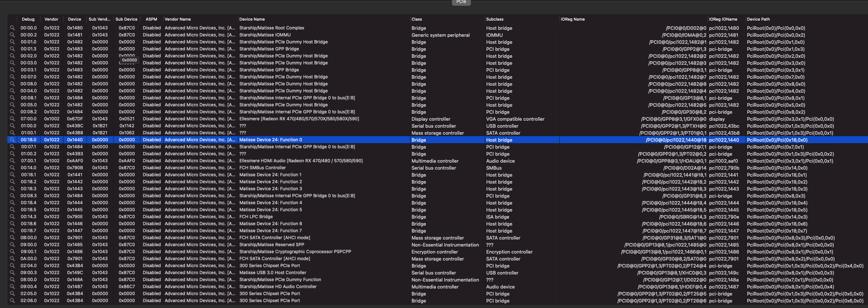
Task: Click the magnifier icon on the highlighted 00:18.0 row
Action: tap(12, 140)
